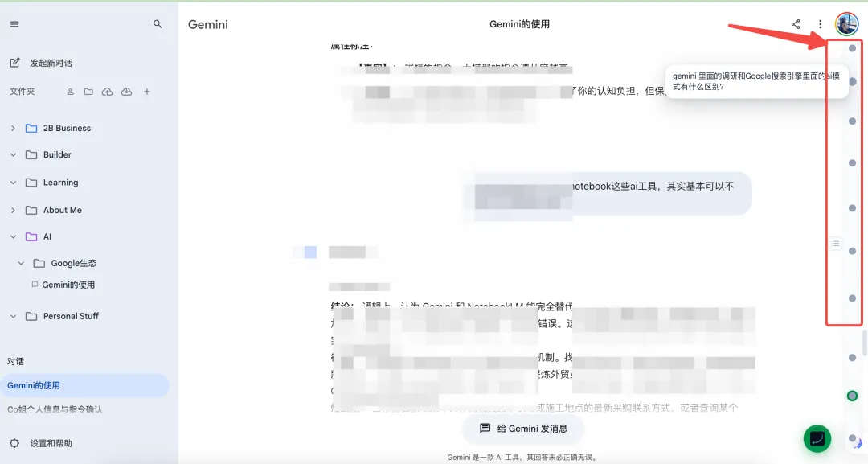Screen dimensions: 868x464
Task: Click the Gemini logo text
Action: coord(208,24)
